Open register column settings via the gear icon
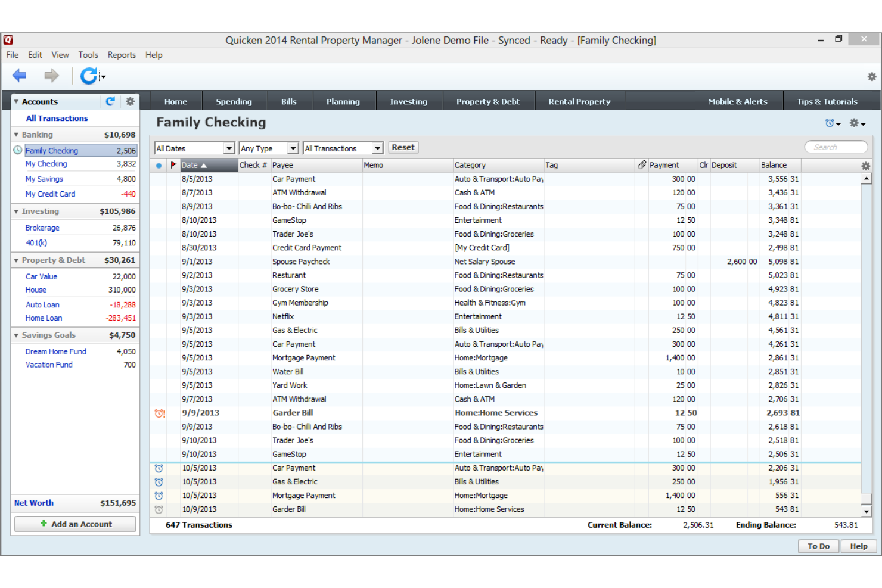882x588 pixels. [x=865, y=166]
